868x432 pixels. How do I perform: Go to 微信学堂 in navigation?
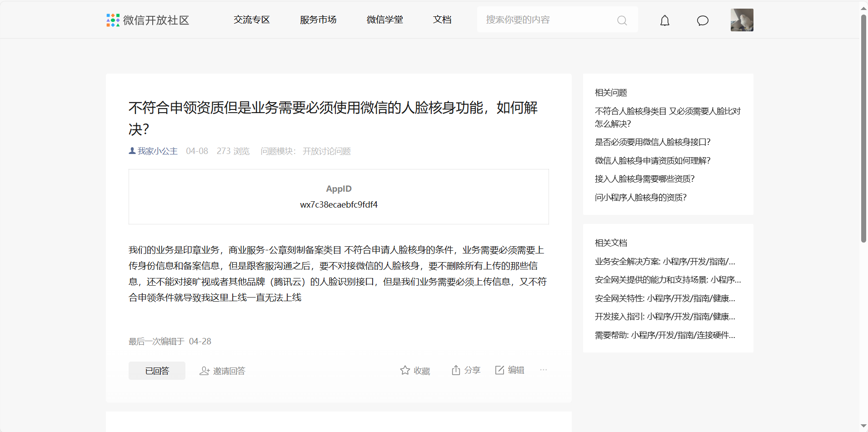coord(385,20)
